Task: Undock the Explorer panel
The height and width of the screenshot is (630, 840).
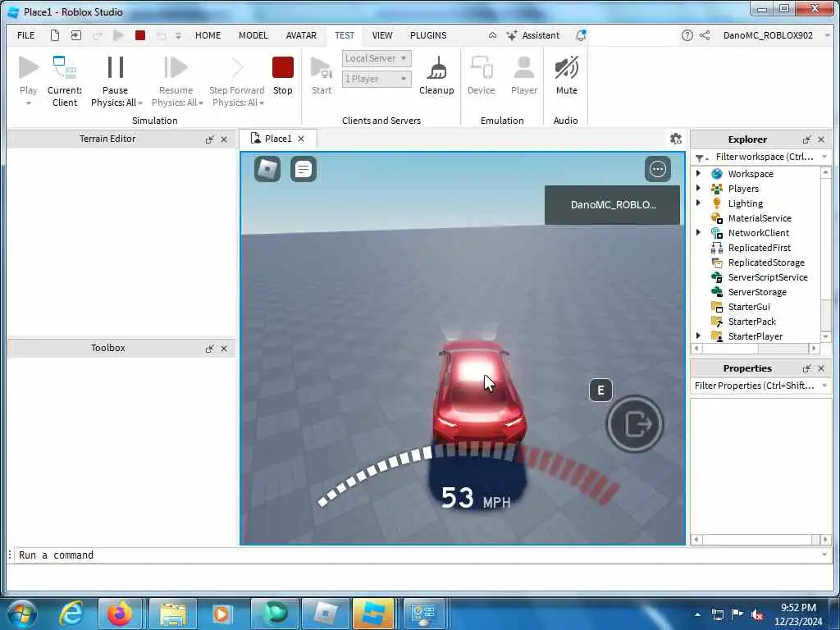Action: pyautogui.click(x=806, y=139)
